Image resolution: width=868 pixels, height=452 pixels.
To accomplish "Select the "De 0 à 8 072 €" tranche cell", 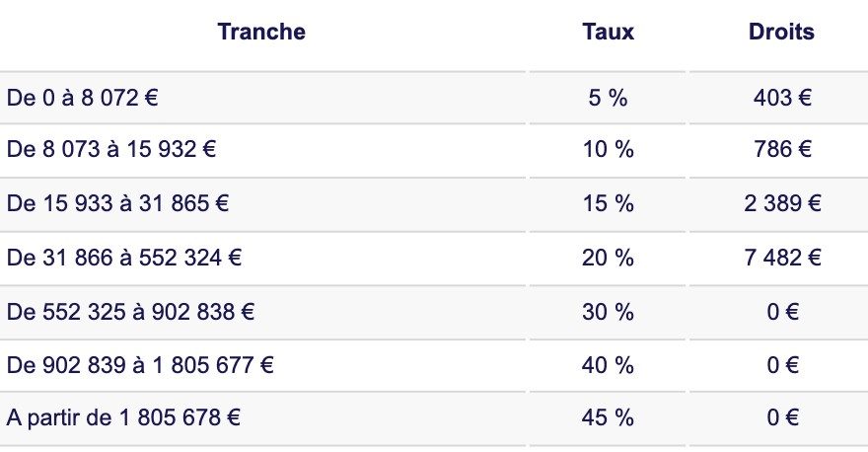I will tap(84, 98).
